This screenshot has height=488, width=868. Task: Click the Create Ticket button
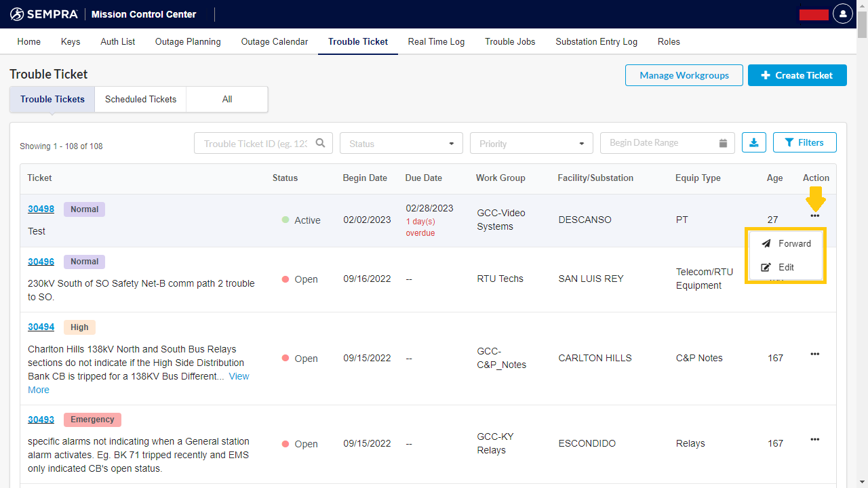click(797, 75)
